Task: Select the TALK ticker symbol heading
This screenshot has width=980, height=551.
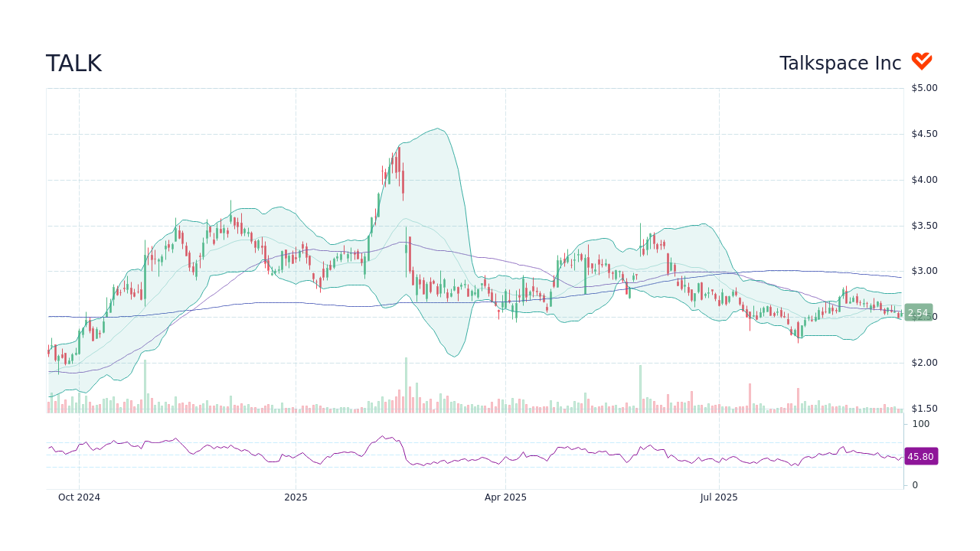Action: (x=73, y=63)
